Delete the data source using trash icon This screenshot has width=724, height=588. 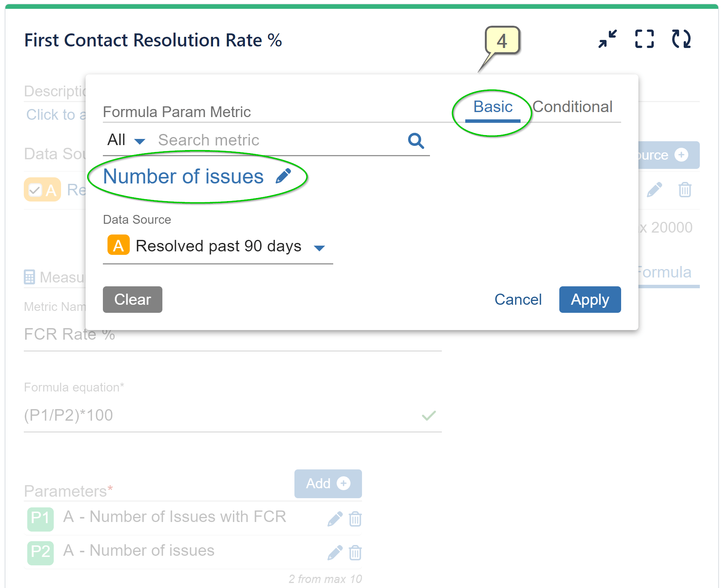point(685,189)
